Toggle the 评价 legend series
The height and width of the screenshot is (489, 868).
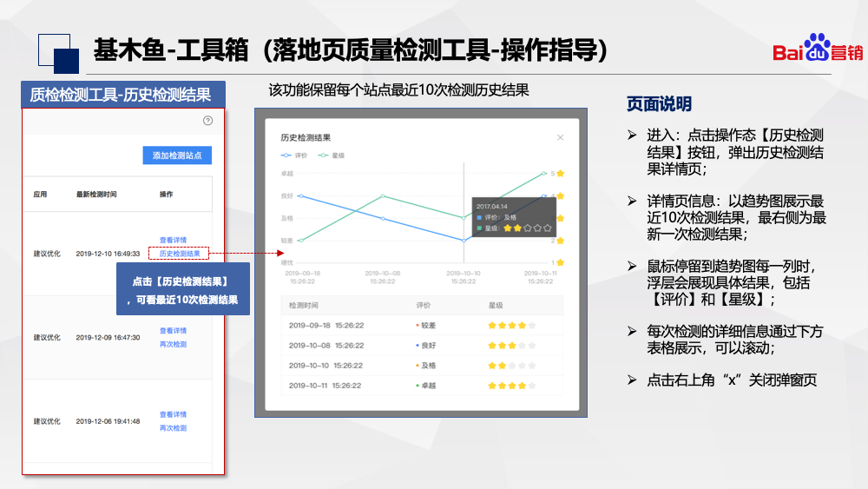[294, 155]
